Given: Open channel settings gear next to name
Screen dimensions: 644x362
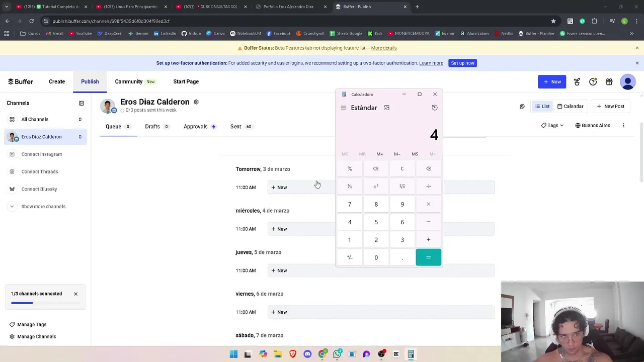Looking at the screenshot, I should tap(196, 102).
